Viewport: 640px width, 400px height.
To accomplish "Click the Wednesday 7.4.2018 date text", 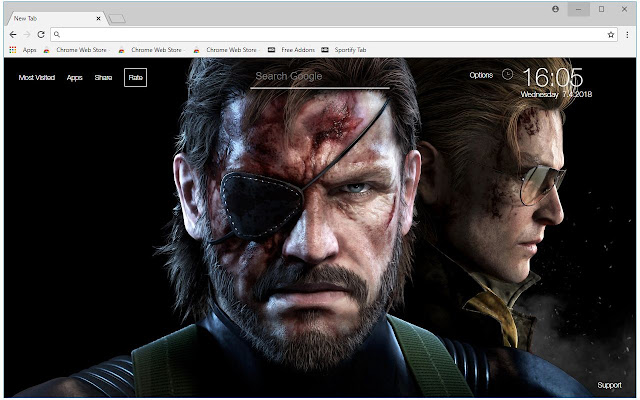I will click(556, 94).
